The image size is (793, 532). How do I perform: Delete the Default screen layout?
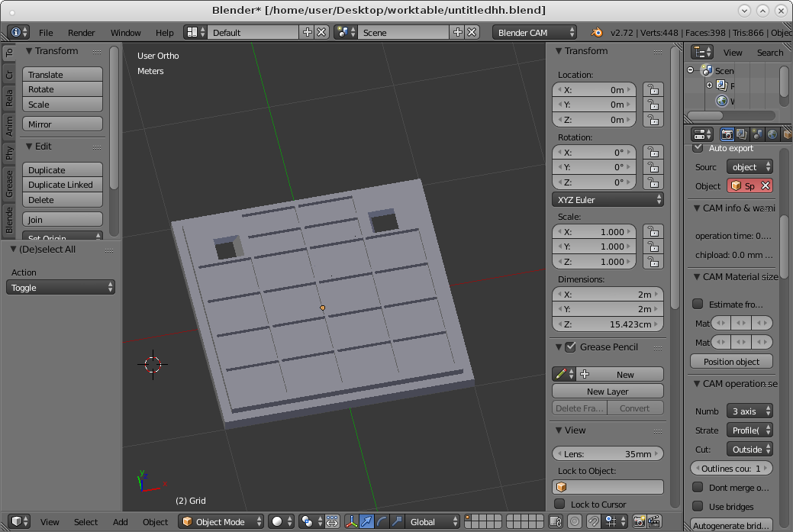(321, 32)
